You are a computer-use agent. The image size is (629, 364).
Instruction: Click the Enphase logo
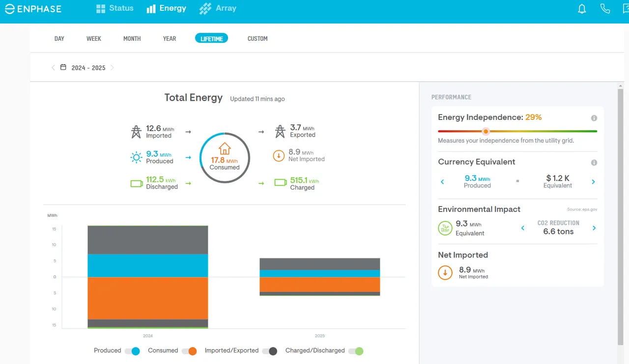[34, 9]
